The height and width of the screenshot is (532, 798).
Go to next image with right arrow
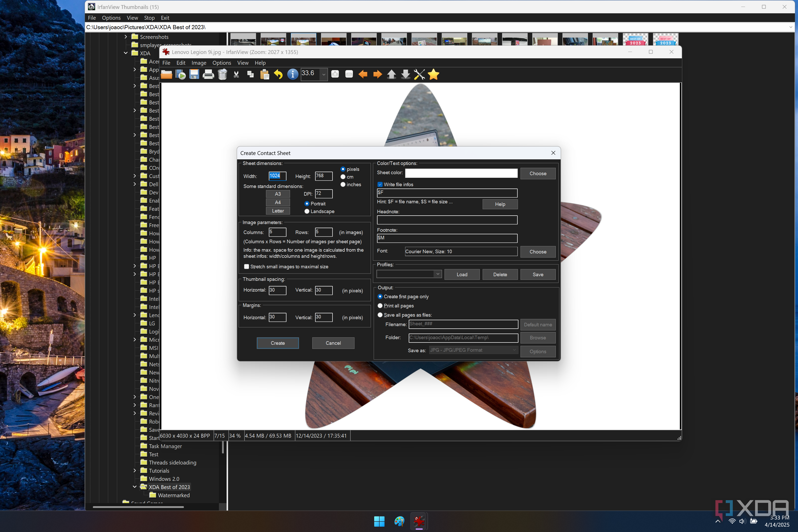377,74
